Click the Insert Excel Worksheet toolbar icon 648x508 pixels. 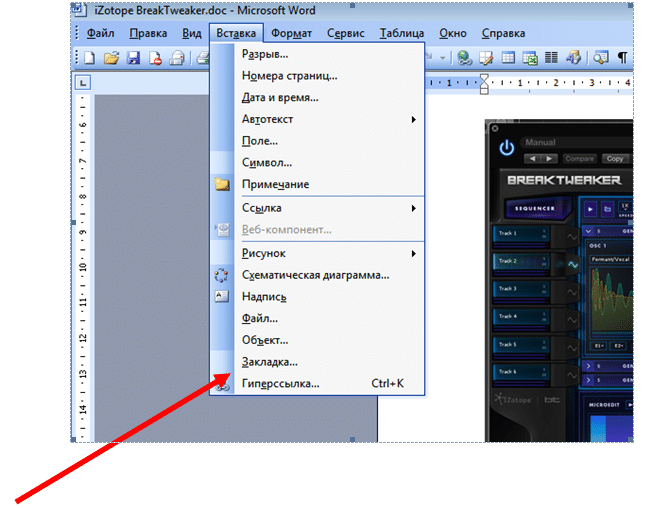coord(530,58)
